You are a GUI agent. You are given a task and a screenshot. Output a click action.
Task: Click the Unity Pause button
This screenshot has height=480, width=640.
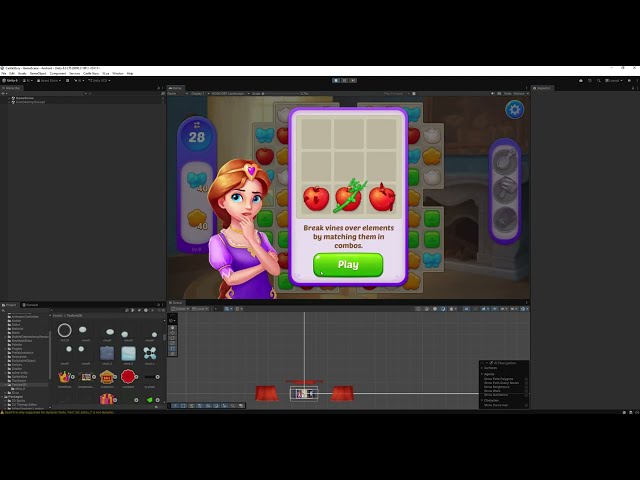point(344,80)
